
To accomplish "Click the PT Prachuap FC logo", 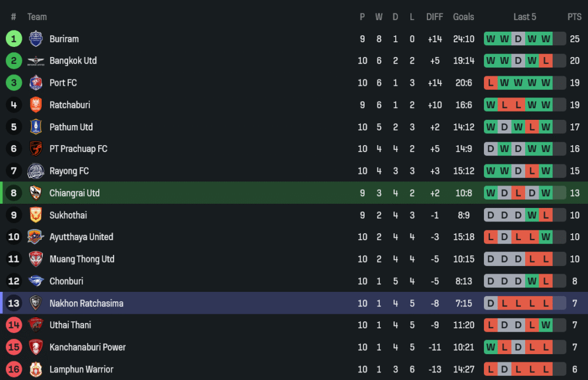I will coord(36,149).
